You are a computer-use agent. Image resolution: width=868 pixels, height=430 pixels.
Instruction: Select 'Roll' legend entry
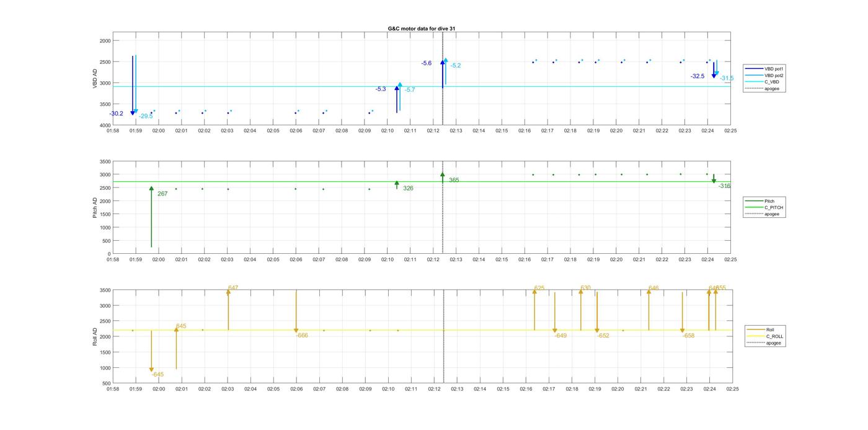pyautogui.click(x=761, y=329)
